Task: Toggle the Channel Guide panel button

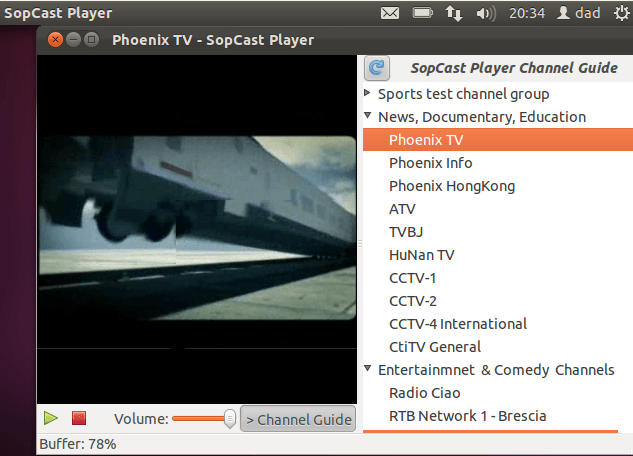Action: pos(298,419)
